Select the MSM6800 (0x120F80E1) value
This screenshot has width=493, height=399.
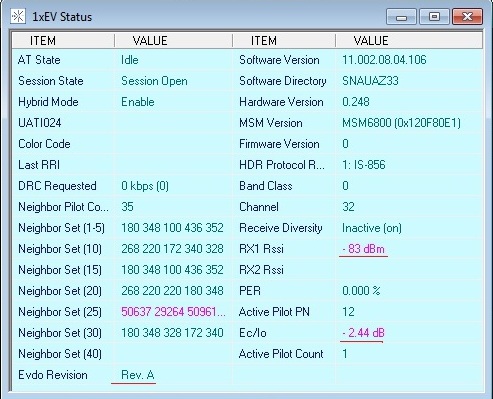click(401, 123)
